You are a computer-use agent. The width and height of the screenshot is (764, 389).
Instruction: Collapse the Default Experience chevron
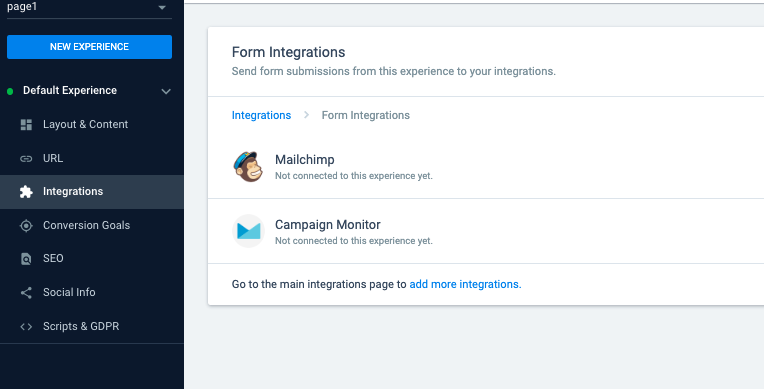click(166, 91)
